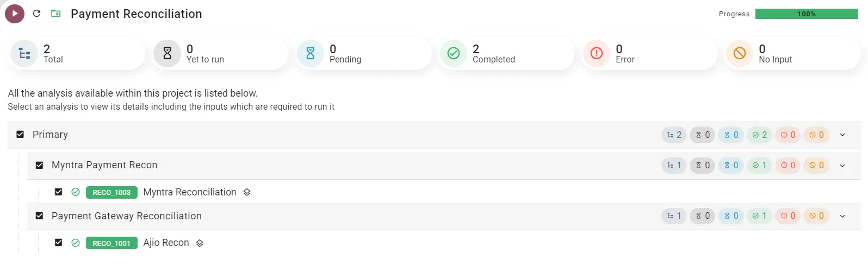The image size is (868, 266).
Task: Click the layers icon next to Ajio Recon
Action: tap(200, 243)
